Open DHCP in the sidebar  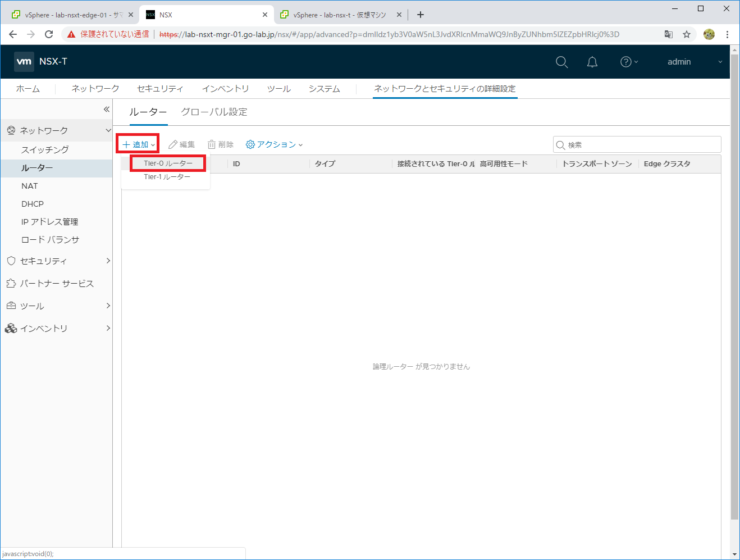tap(33, 204)
